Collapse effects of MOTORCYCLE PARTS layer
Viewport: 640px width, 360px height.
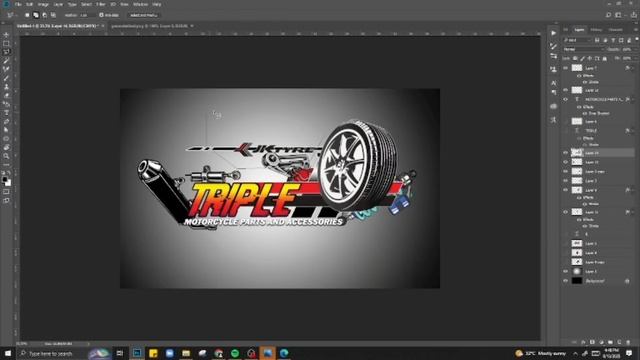click(633, 99)
